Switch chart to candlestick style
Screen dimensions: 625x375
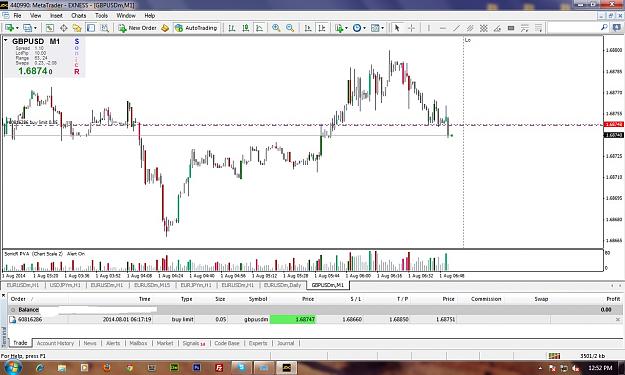pyautogui.click(x=246, y=28)
